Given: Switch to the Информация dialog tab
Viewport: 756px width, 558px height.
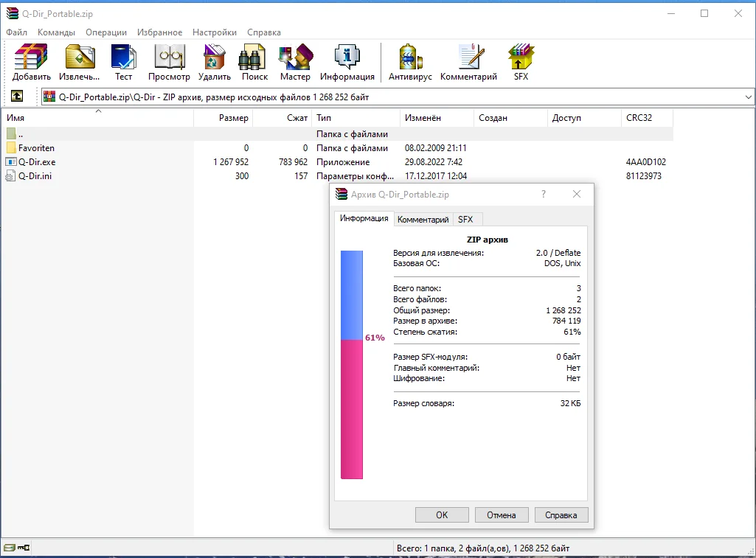Looking at the screenshot, I should point(364,218).
